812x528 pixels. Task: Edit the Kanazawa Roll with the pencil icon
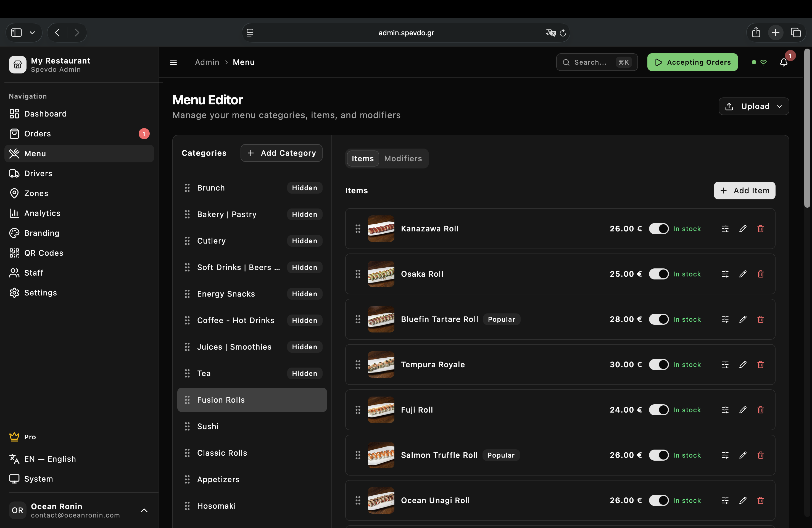coord(743,229)
